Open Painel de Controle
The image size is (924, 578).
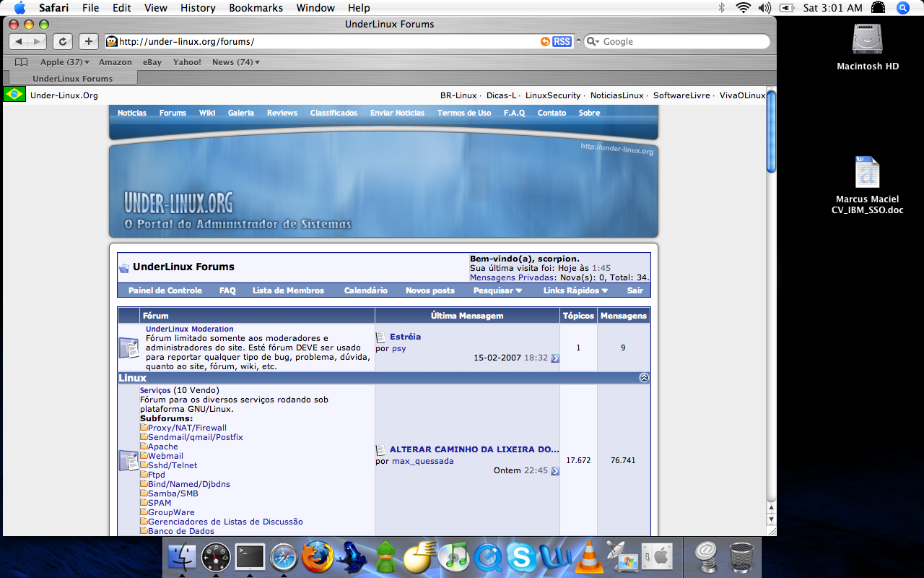coord(165,290)
